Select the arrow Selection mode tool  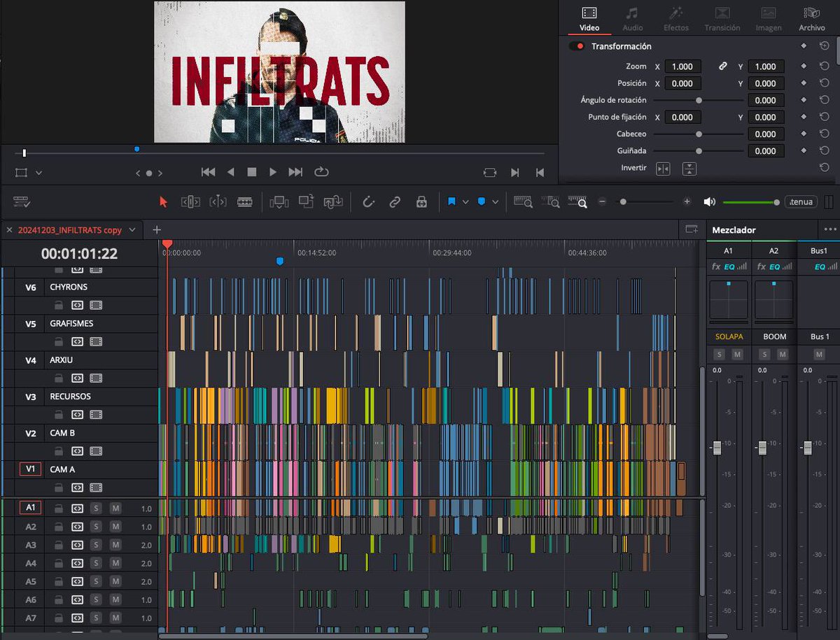coord(164,201)
